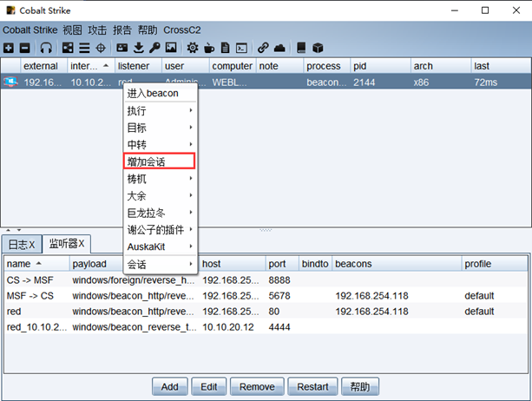This screenshot has height=401, width=532.
Task: Open the 攻击 menu
Action: [x=97, y=30]
